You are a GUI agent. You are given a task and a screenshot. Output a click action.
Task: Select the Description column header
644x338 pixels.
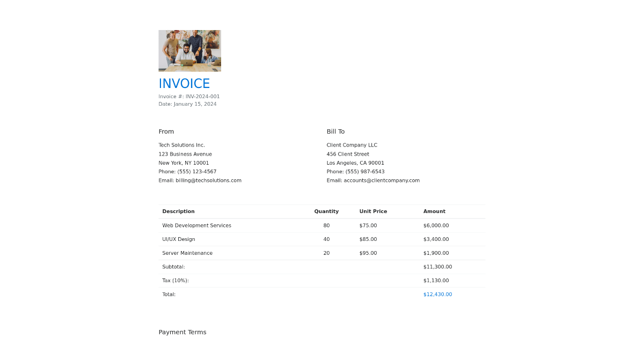pos(179,211)
